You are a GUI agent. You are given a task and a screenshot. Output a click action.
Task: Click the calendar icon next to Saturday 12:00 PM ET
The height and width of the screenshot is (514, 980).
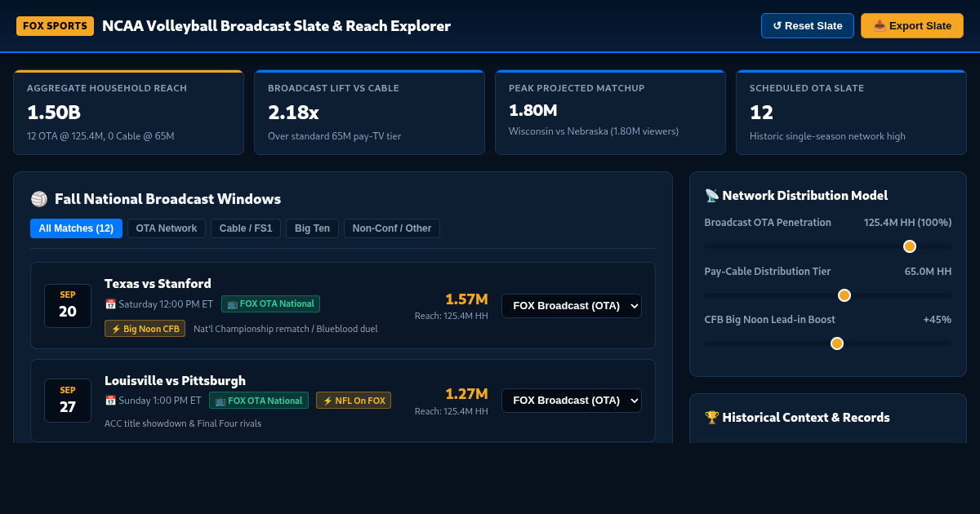(x=110, y=304)
